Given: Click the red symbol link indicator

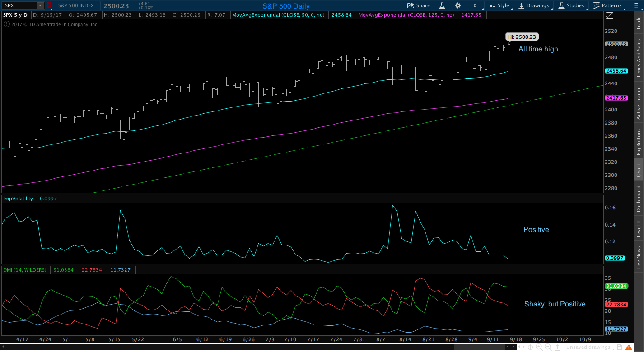Looking at the screenshot, I should 49,5.
